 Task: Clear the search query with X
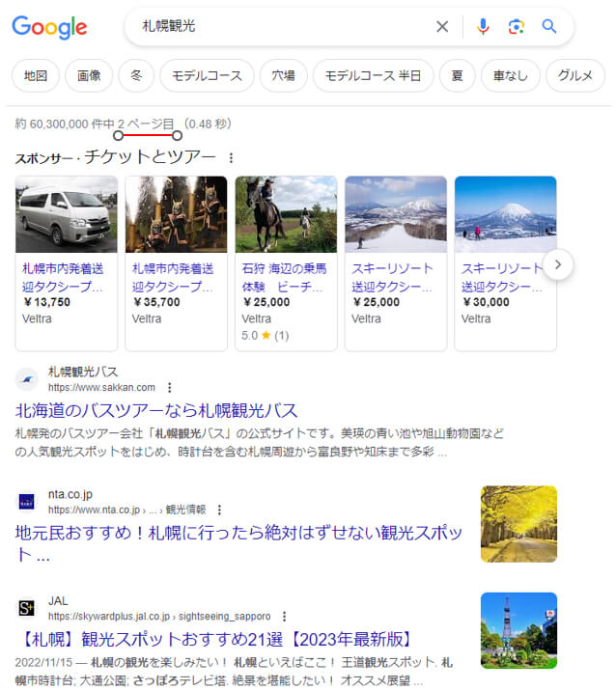coord(442,27)
